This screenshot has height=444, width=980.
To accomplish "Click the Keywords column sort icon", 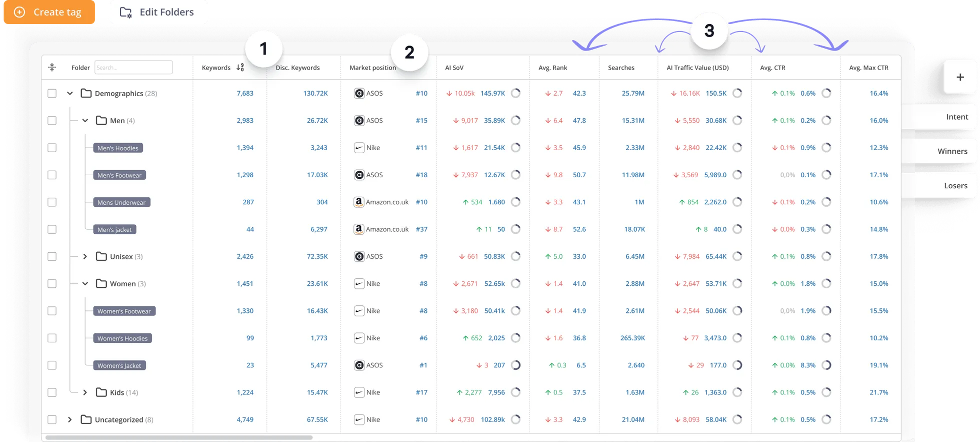I will click(240, 68).
